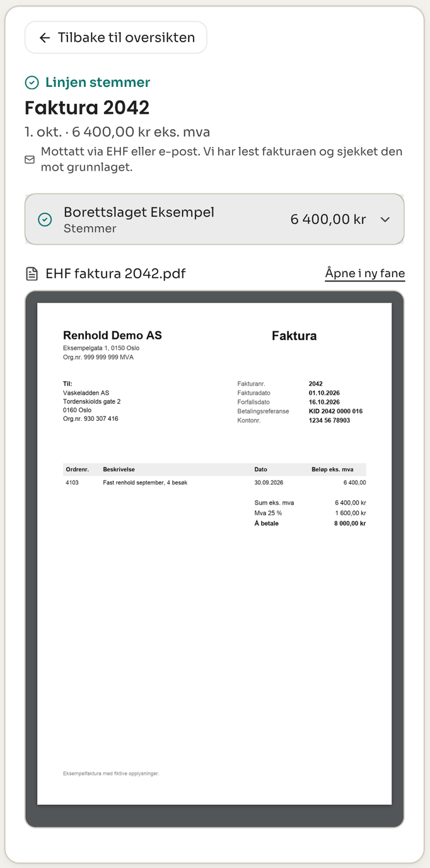
Task: Click the envelope icon beside Mottatt via EHF
Action: pos(30,160)
